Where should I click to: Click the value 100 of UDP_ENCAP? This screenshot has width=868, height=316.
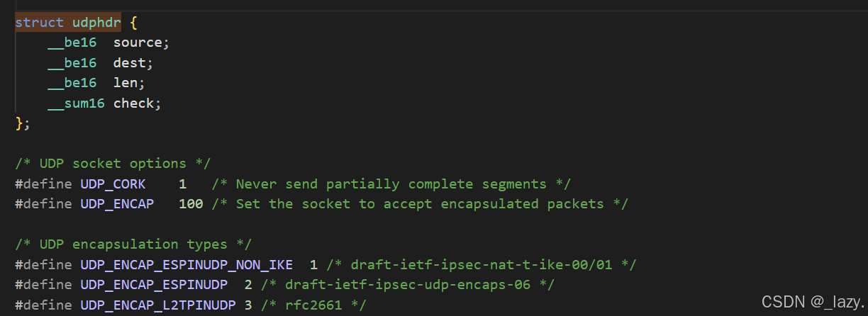(191, 204)
